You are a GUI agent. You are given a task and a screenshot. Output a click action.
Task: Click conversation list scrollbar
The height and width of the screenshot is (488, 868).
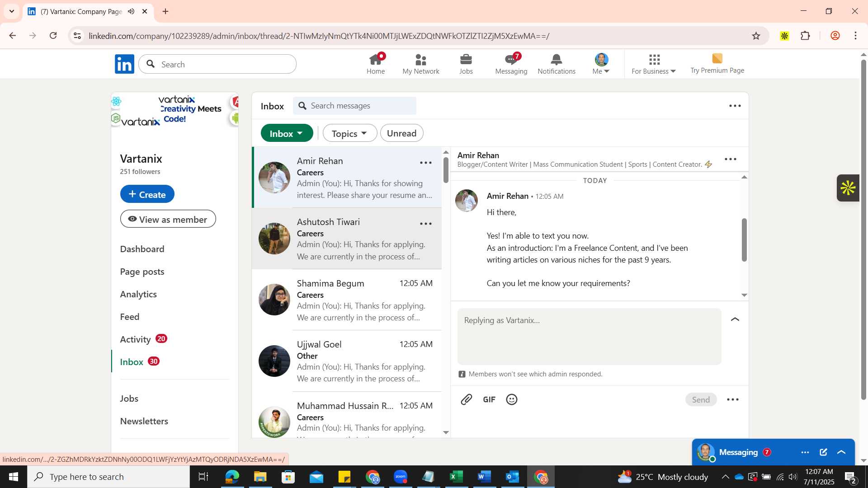[x=446, y=169]
